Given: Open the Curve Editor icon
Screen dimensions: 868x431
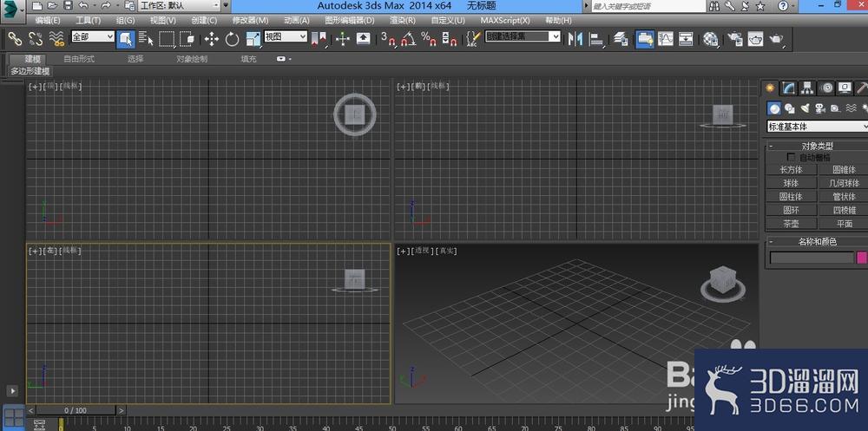Looking at the screenshot, I should pos(666,39).
